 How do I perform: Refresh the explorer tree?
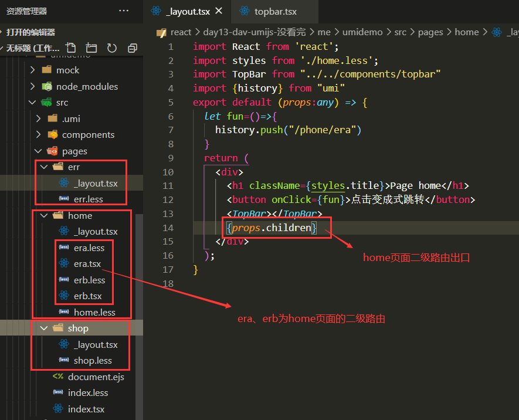click(112, 48)
